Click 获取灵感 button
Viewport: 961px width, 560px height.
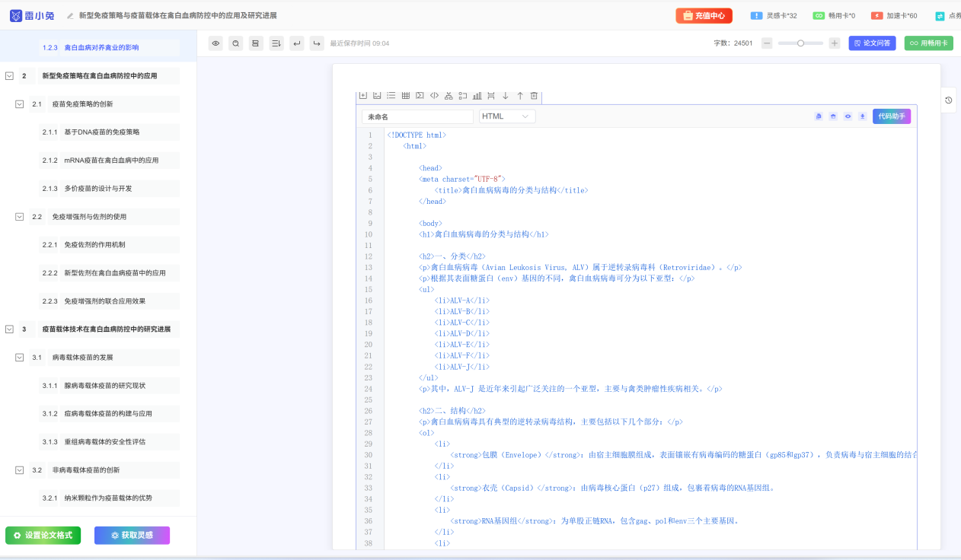click(132, 535)
